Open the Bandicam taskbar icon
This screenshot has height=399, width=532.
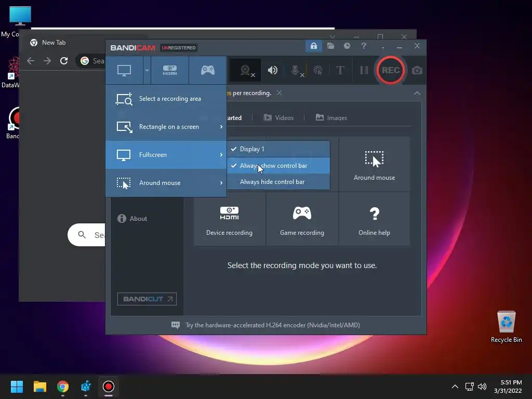[x=108, y=387]
